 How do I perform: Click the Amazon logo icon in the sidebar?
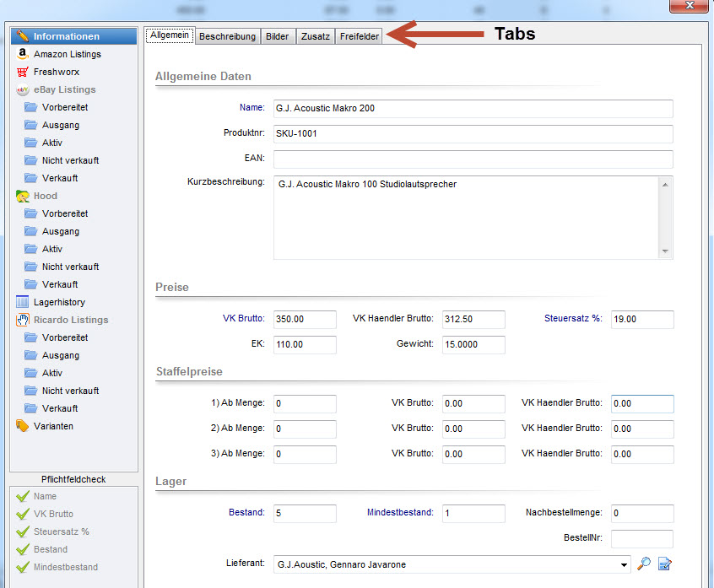22,54
